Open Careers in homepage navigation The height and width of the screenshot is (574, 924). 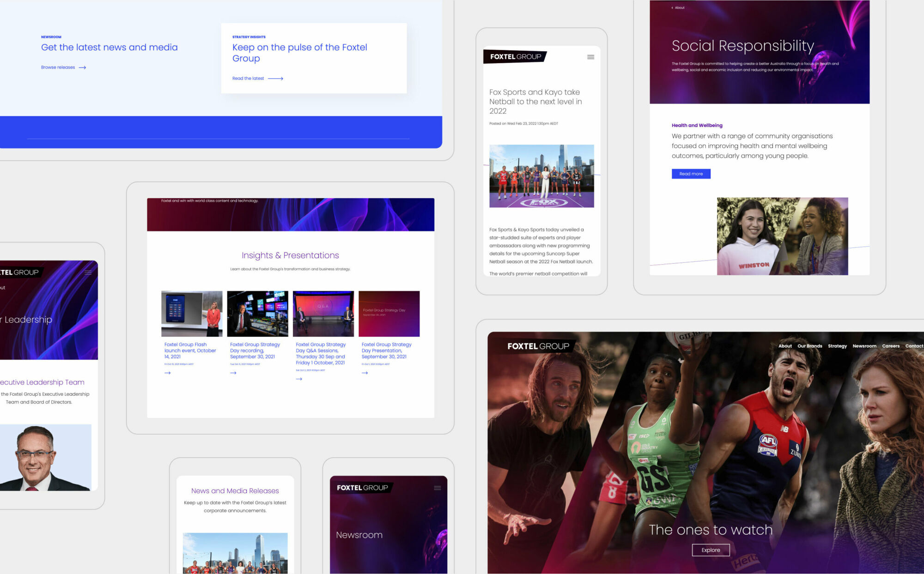tap(891, 346)
